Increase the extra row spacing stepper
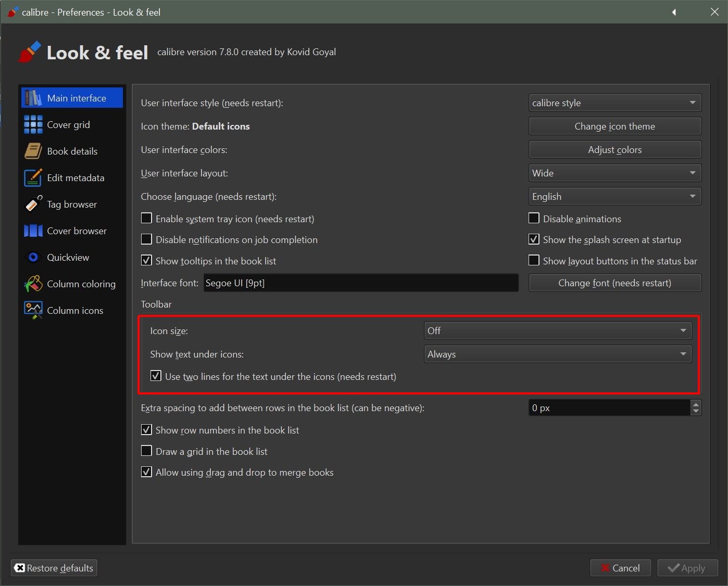The image size is (728, 586). tap(696, 404)
